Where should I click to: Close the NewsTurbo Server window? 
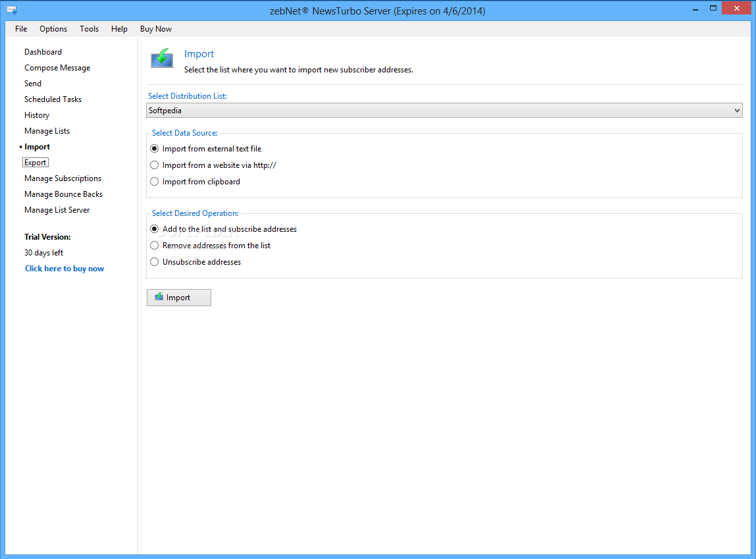736,8
